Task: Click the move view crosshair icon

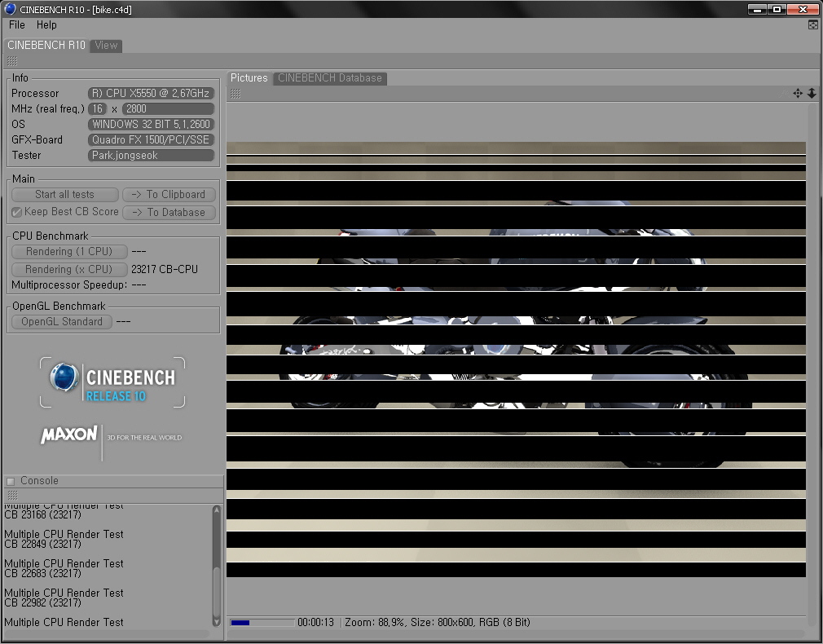Action: [798, 94]
